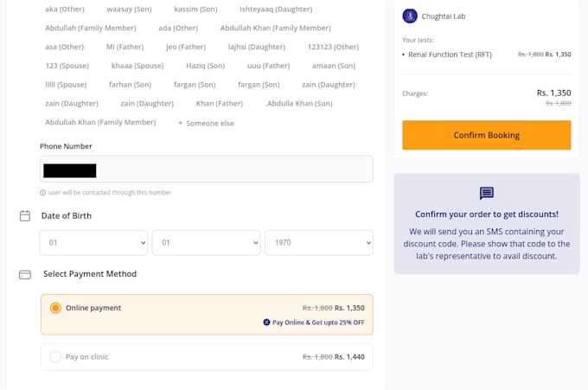
Task: Click the Renal Function Test (RFT) item
Action: click(x=450, y=54)
